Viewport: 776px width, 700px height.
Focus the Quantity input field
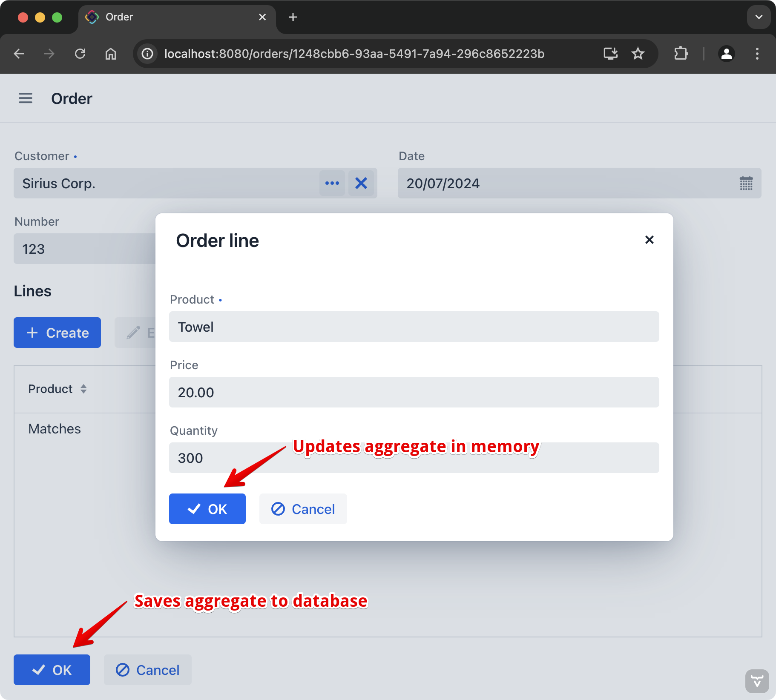[414, 458]
